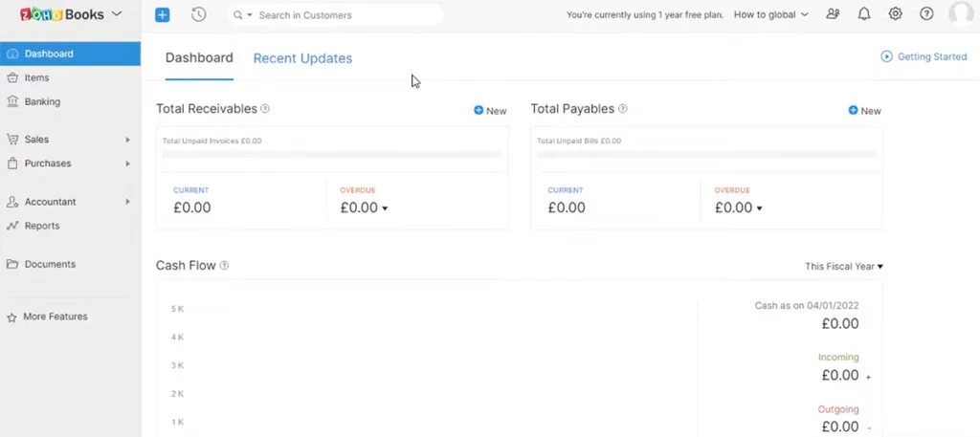Click the user profile avatar
Screen dimensions: 980x437
[961, 13]
